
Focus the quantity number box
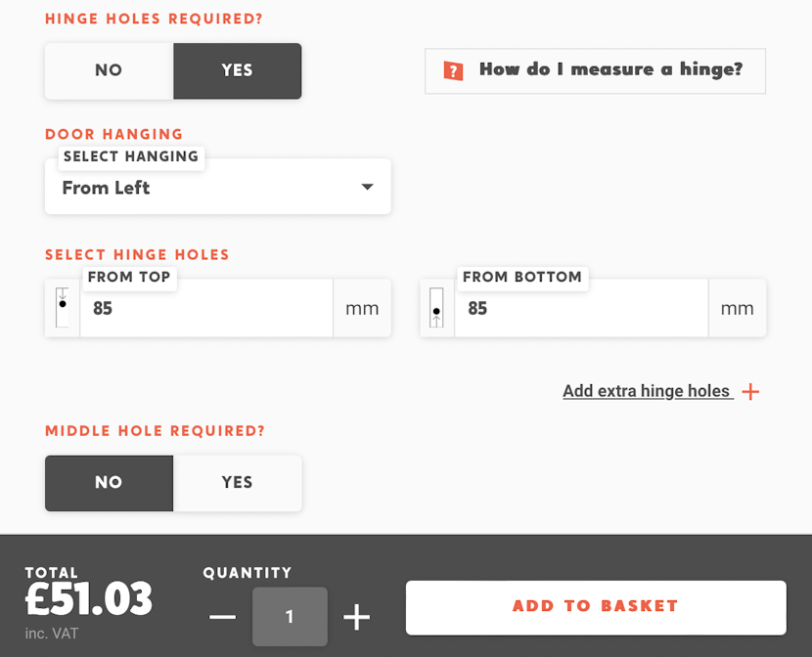pyautogui.click(x=290, y=617)
